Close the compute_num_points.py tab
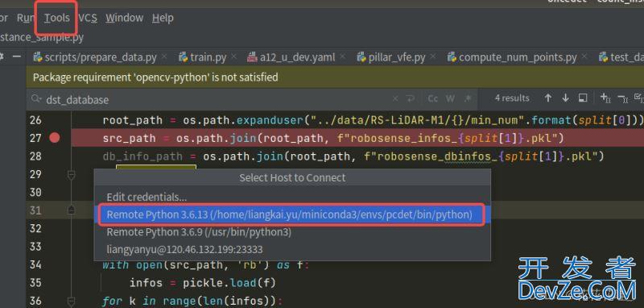The height and width of the screenshot is (308, 644). pyautogui.click(x=584, y=56)
